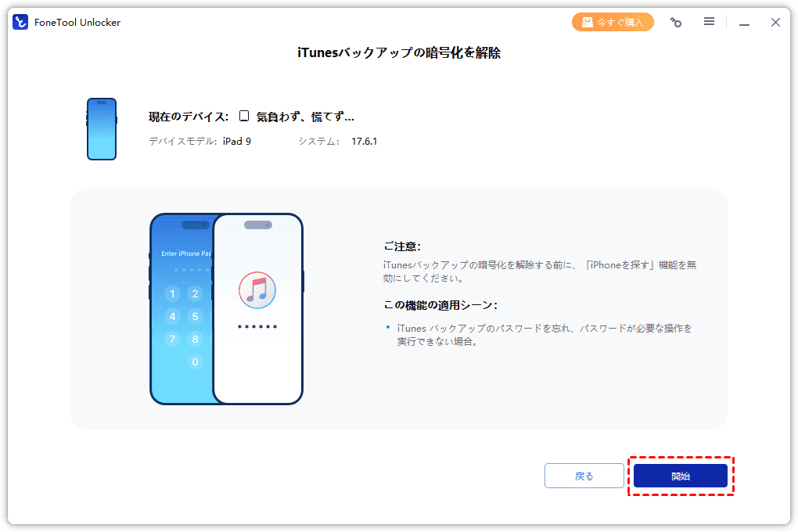Click the iPad 9 device model text
Screen dimensions: 798x532
coord(236,142)
